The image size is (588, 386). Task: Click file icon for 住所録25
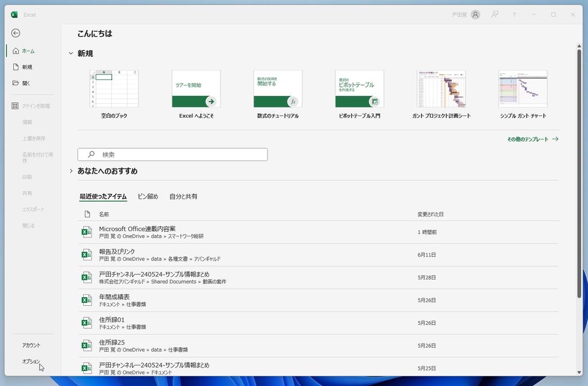pyautogui.click(x=87, y=346)
